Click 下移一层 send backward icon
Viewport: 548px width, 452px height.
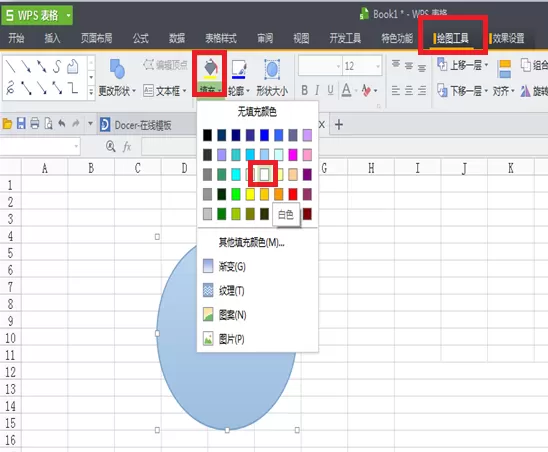(442, 91)
